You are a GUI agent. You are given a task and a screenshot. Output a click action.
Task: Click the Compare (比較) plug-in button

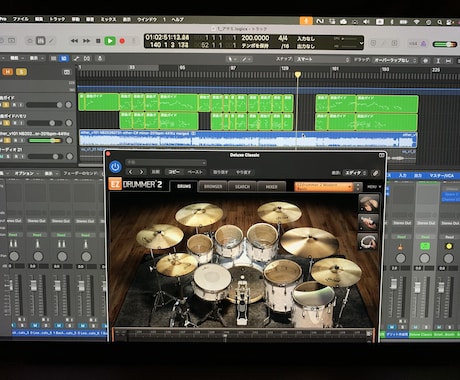point(155,172)
